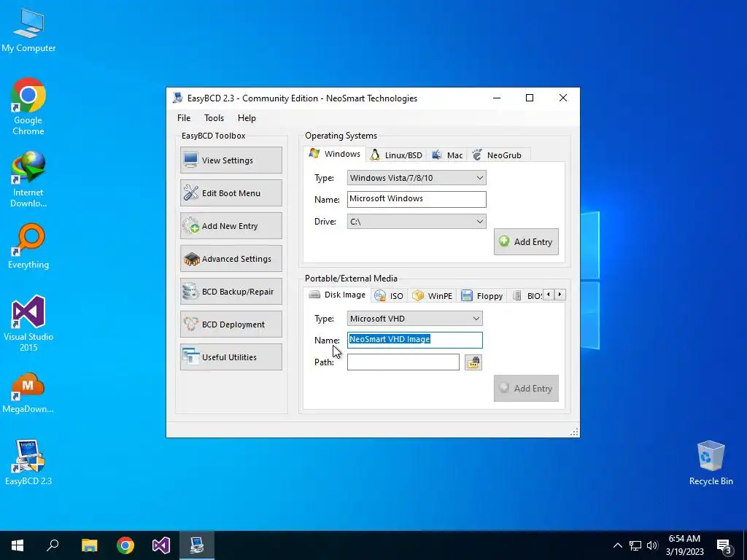This screenshot has width=747, height=560.
Task: Open File Explorer from taskbar
Action: click(89, 545)
